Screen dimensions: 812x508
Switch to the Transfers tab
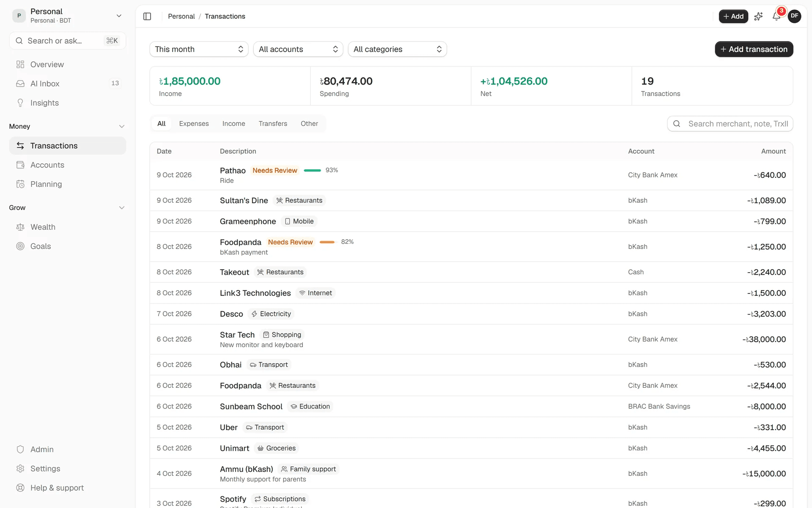(x=273, y=124)
